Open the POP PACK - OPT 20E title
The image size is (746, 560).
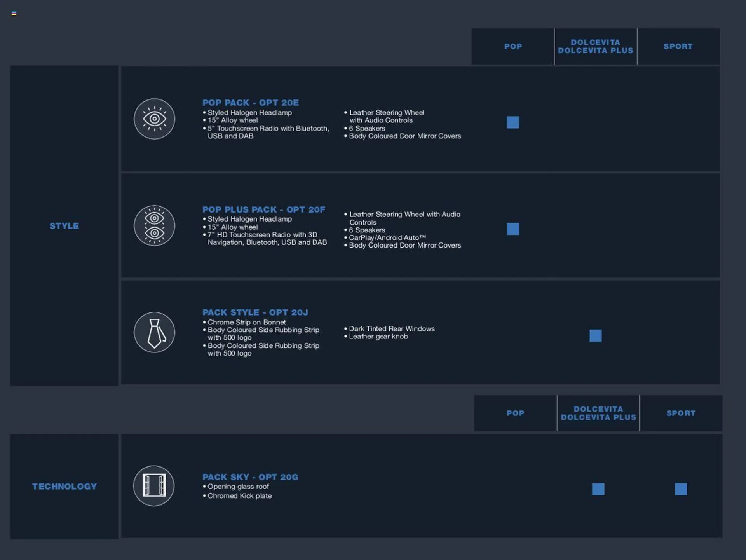tap(251, 103)
